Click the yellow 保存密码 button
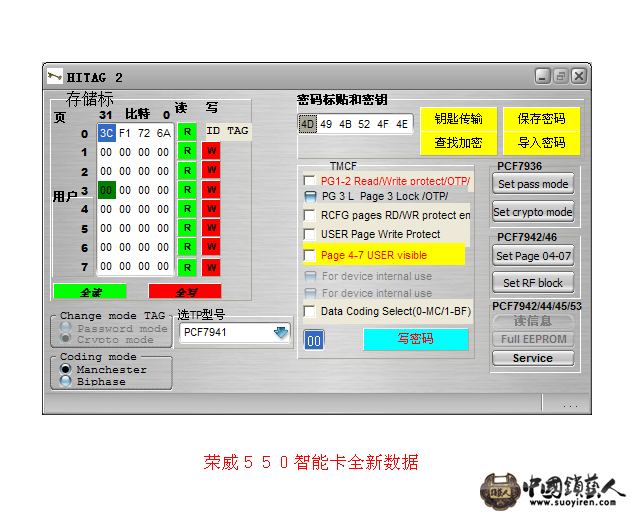Viewport: 633px width, 519px height. (541, 119)
